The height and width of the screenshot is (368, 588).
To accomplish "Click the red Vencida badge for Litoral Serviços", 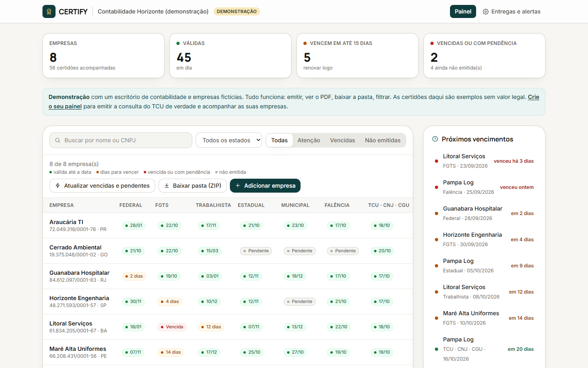I will click(172, 327).
